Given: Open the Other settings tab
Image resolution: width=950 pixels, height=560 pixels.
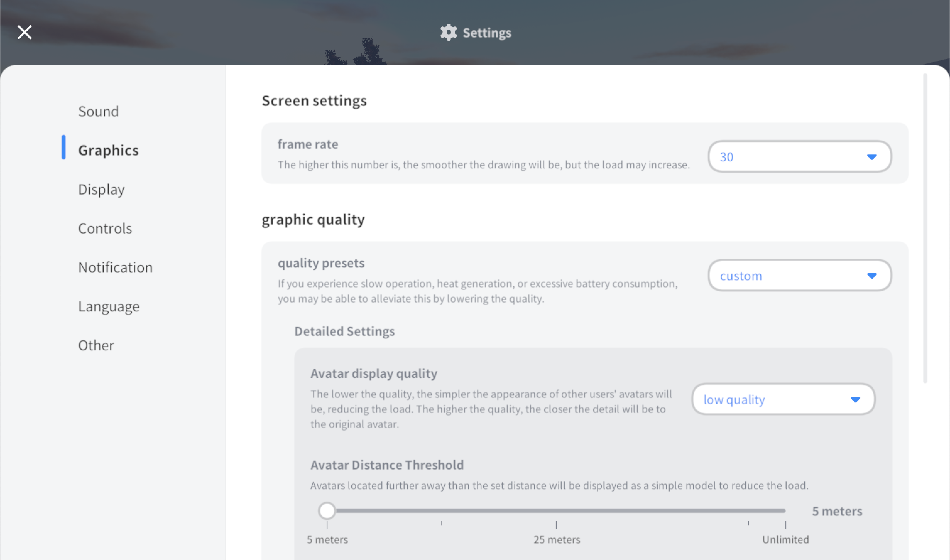Looking at the screenshot, I should 96,345.
